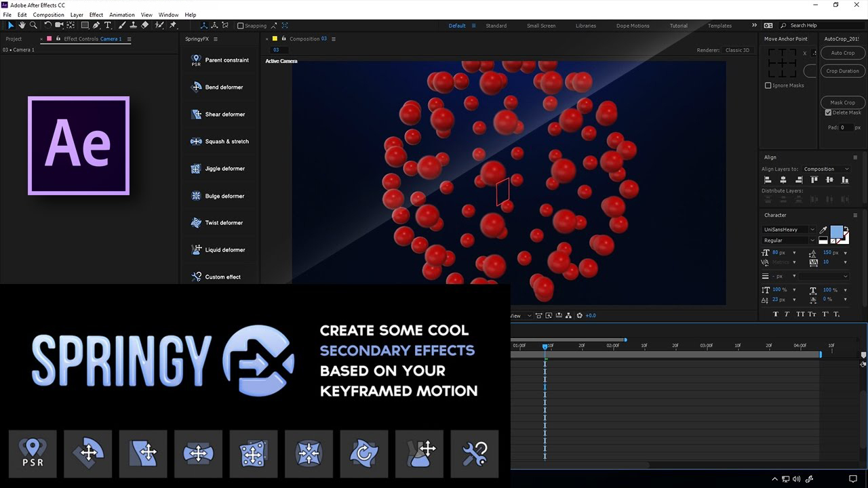The image size is (868, 488).
Task: Toggle Faux Italic text style
Action: (x=787, y=314)
